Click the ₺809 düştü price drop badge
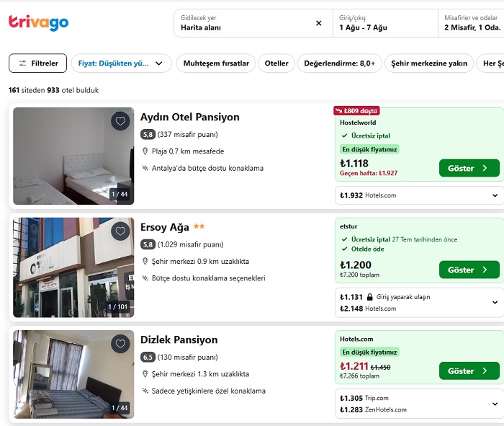 pos(357,111)
